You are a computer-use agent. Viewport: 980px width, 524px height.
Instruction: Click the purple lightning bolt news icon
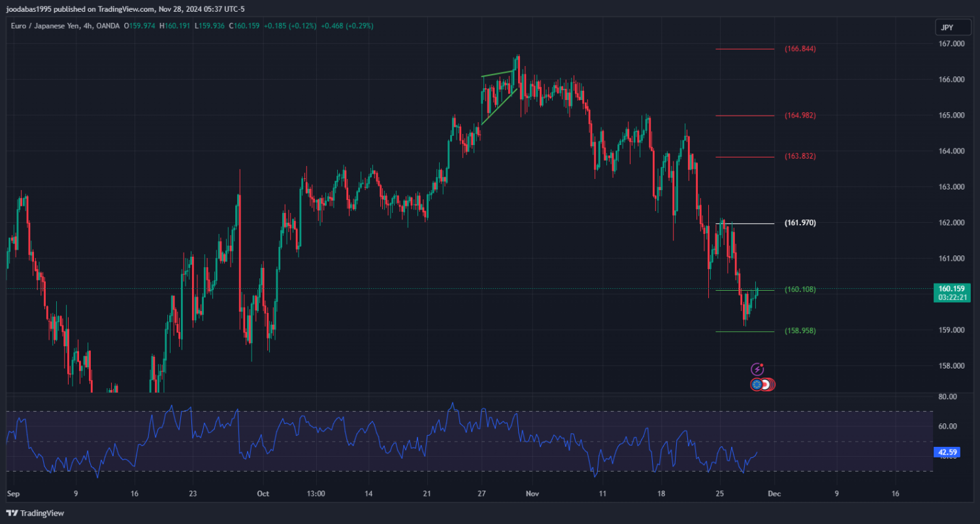tap(757, 369)
